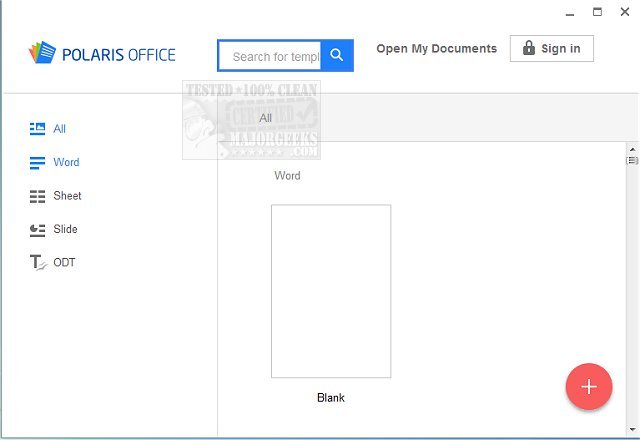Select the All category icon in sidebar
This screenshot has height=440, width=640.
[x=38, y=129]
